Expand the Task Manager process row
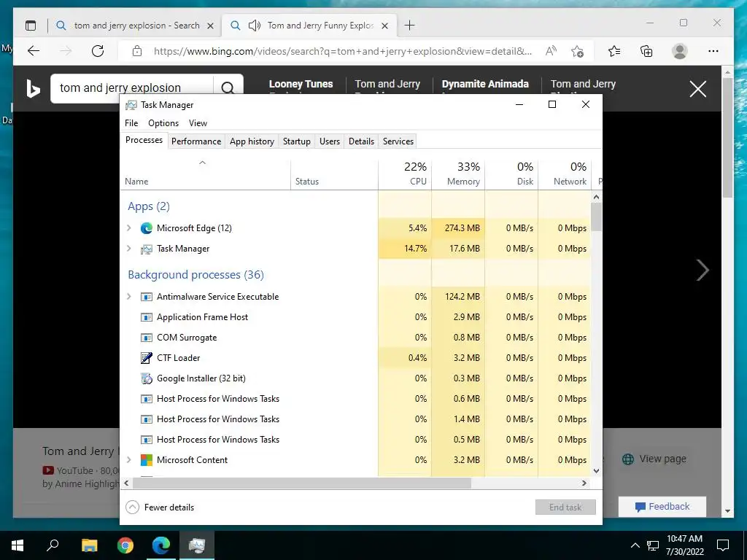Viewport: 747px width, 560px height. coord(128,249)
